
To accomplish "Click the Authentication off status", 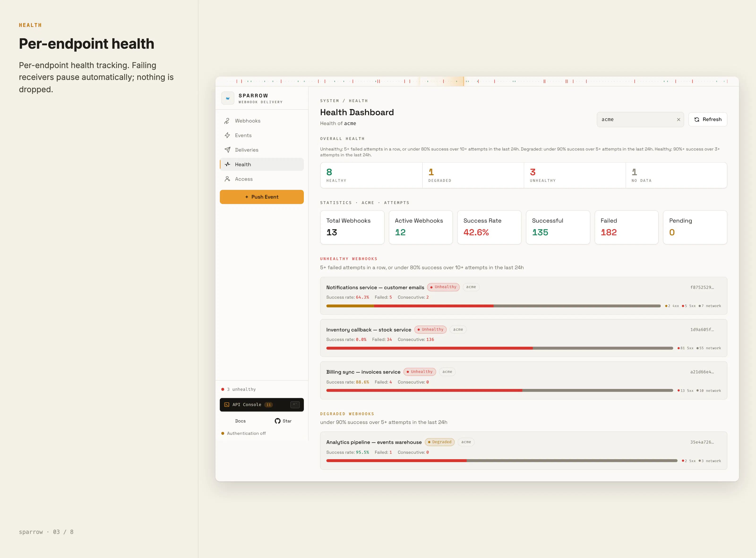I will pyautogui.click(x=243, y=433).
